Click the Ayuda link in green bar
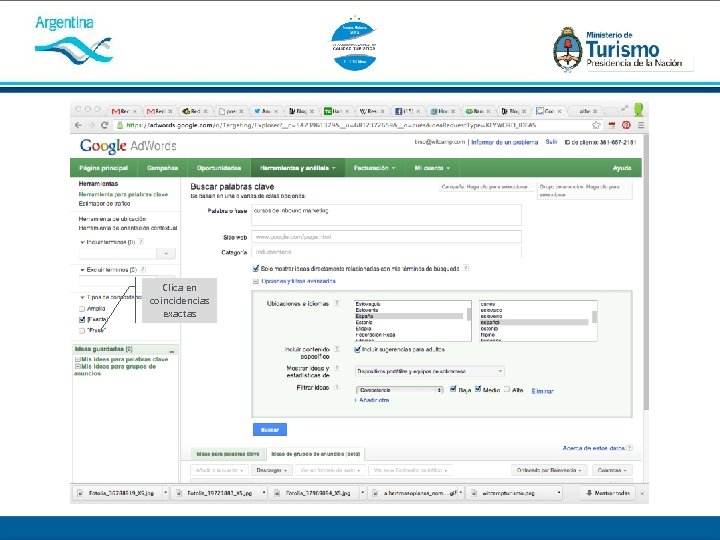The image size is (720, 540). pos(622,168)
